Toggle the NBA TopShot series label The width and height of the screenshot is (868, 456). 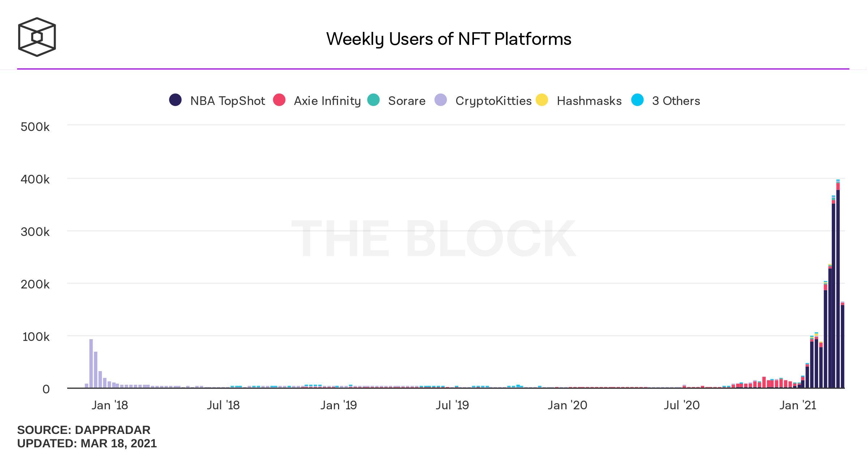pyautogui.click(x=227, y=101)
